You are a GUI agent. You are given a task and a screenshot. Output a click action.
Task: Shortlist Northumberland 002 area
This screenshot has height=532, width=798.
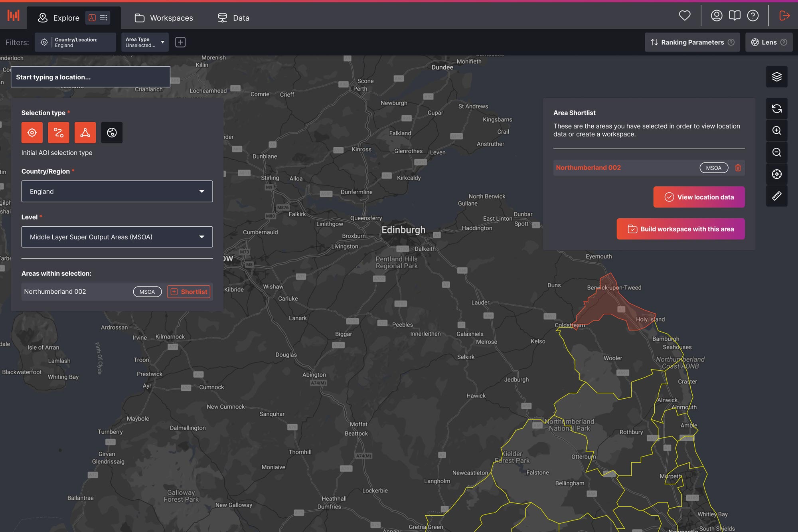(x=189, y=292)
